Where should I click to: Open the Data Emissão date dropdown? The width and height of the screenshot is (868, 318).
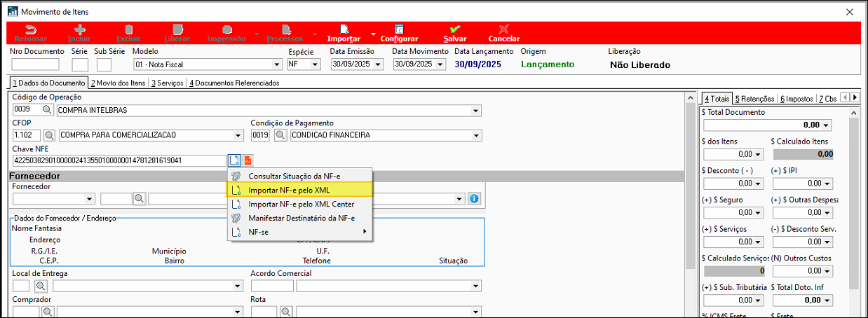coord(379,64)
